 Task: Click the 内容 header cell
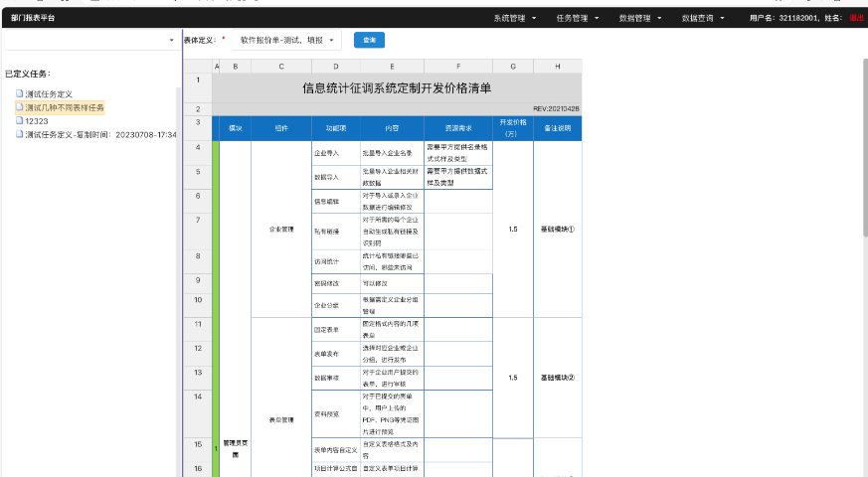tap(392, 128)
